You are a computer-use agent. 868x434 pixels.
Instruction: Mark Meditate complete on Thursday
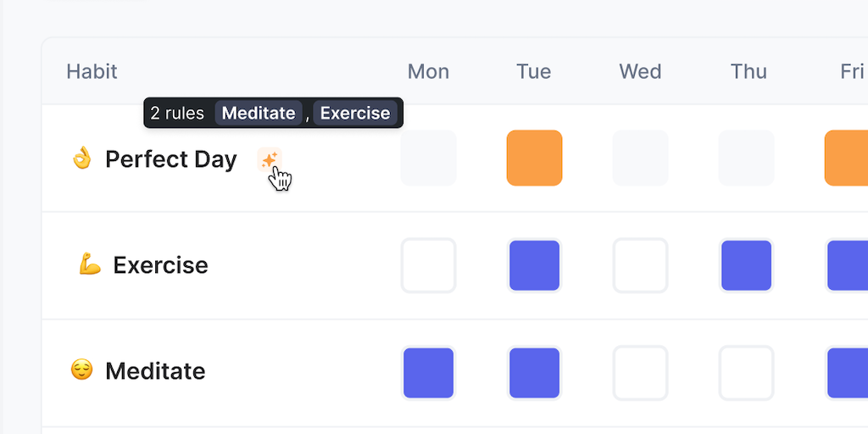(746, 372)
